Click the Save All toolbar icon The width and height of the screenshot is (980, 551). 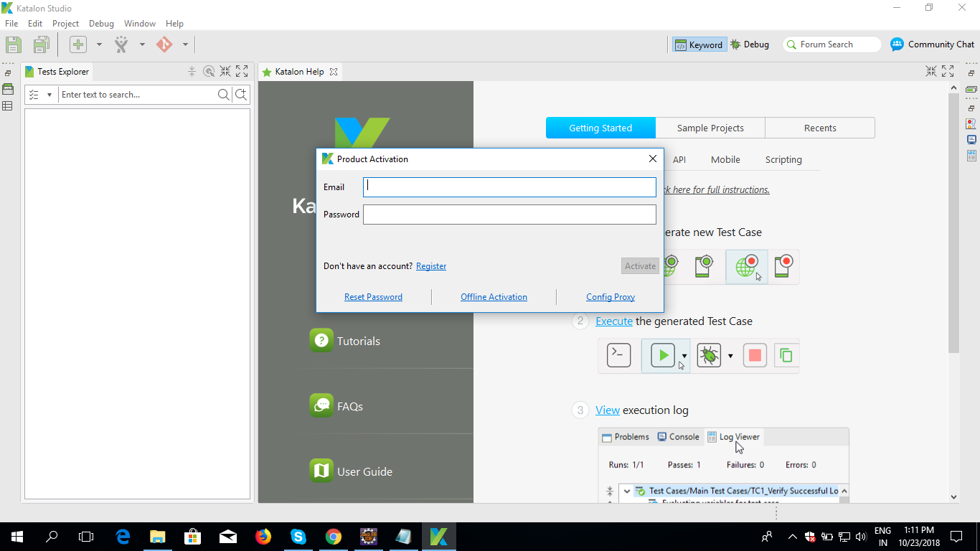[41, 44]
